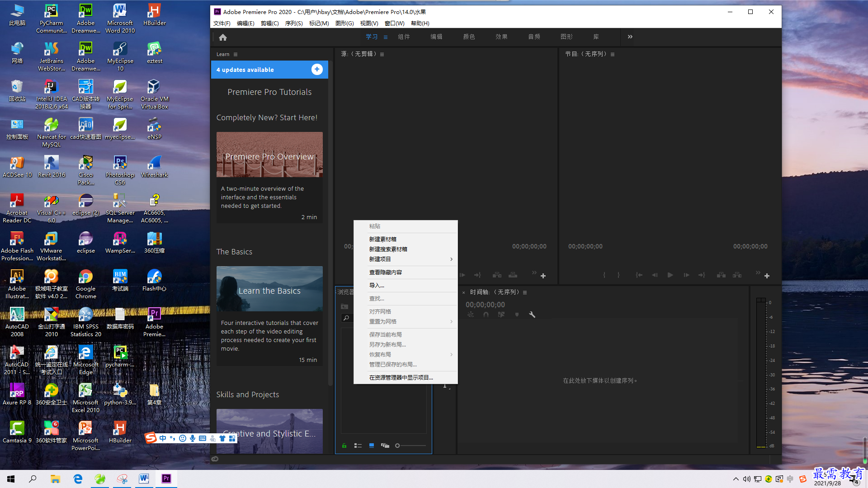
Task: Toggle timeline snapping magnet
Action: pos(486,314)
